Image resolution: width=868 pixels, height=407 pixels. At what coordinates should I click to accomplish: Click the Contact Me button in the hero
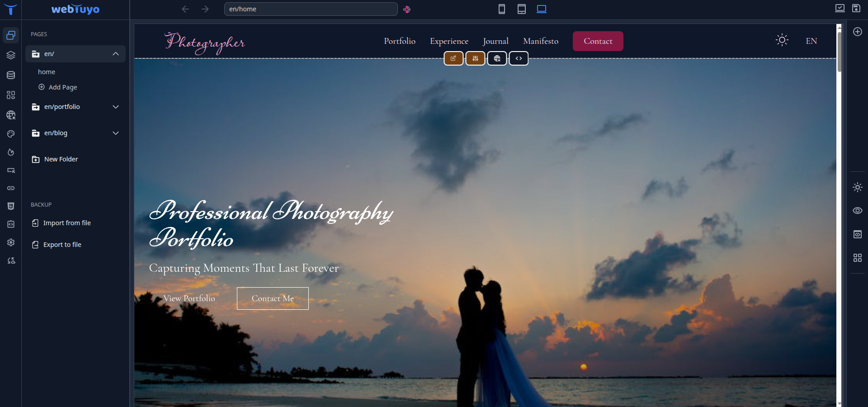pyautogui.click(x=272, y=298)
